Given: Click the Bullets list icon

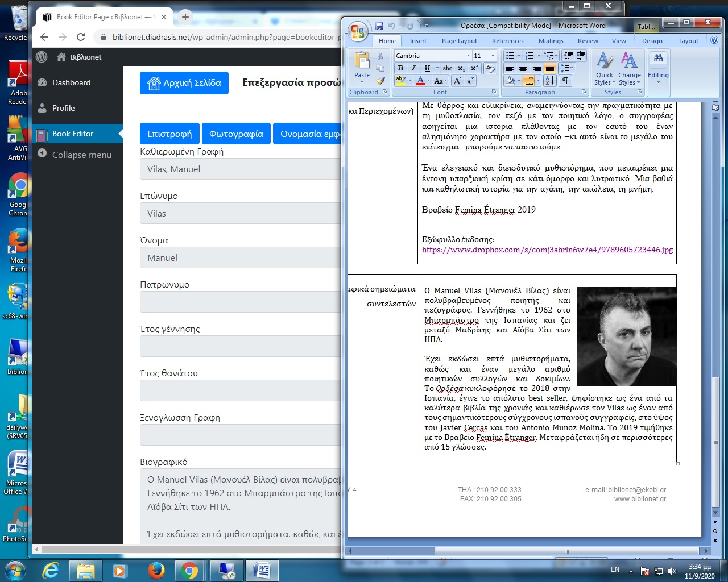Looking at the screenshot, I should [510, 56].
